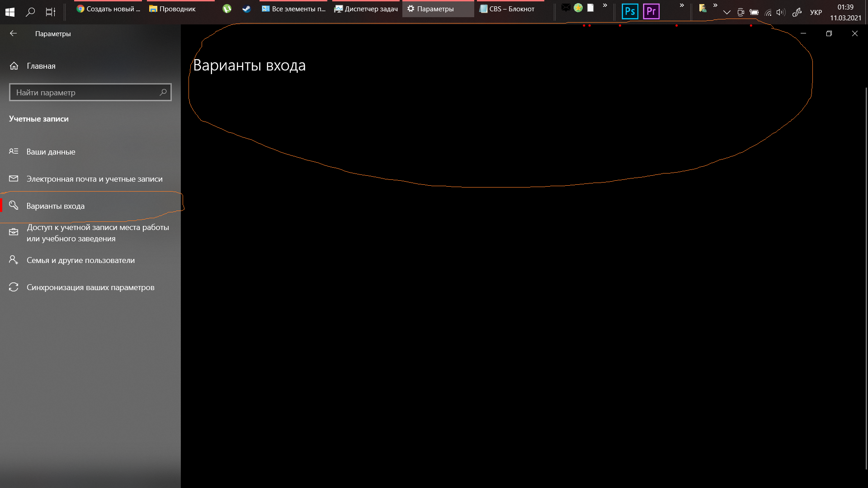The height and width of the screenshot is (488, 868).
Task: Open Adobe Premiere Pro from taskbar
Action: click(651, 11)
